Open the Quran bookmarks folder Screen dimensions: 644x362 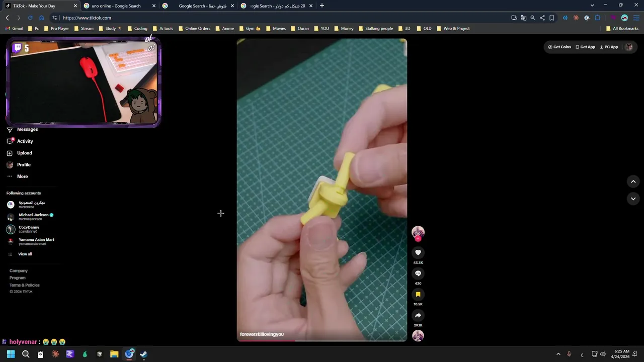pyautogui.click(x=299, y=29)
